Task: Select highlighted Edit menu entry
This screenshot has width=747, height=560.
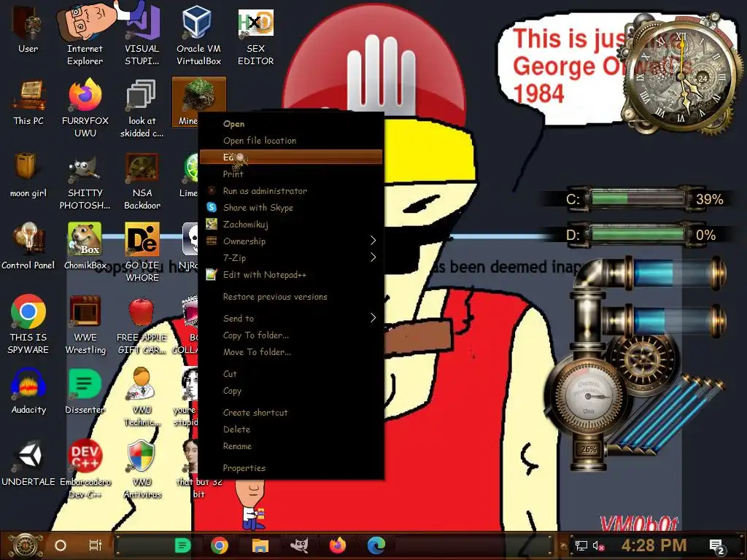Action: point(290,157)
